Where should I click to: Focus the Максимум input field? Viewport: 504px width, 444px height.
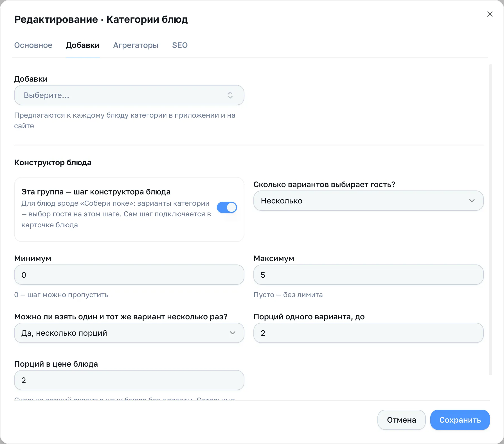pos(368,275)
